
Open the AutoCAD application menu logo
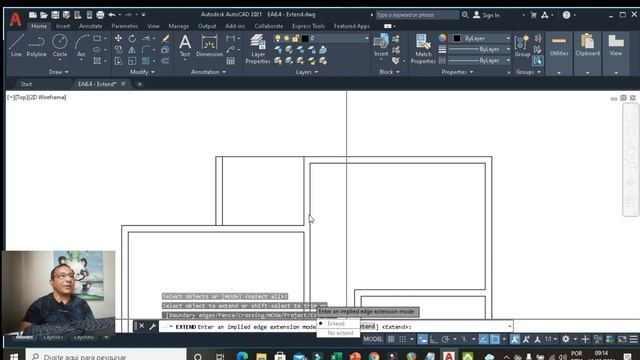pyautogui.click(x=16, y=19)
